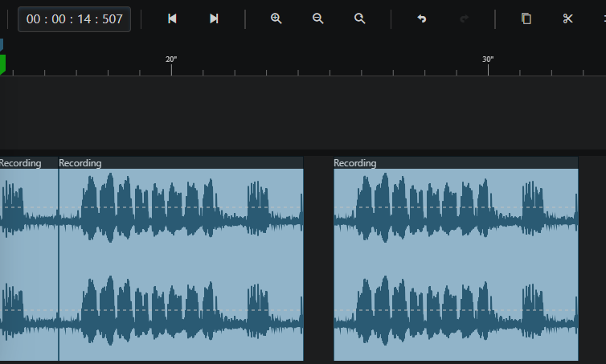Click the 20" mark on the timeline ruler
The width and height of the screenshot is (606, 364).
pos(171,59)
